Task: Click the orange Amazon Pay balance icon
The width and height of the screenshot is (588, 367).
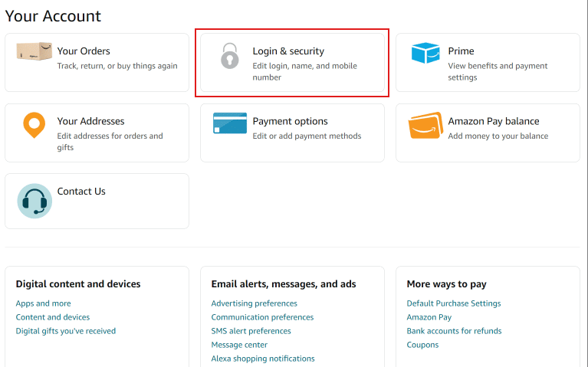Action: [425, 126]
